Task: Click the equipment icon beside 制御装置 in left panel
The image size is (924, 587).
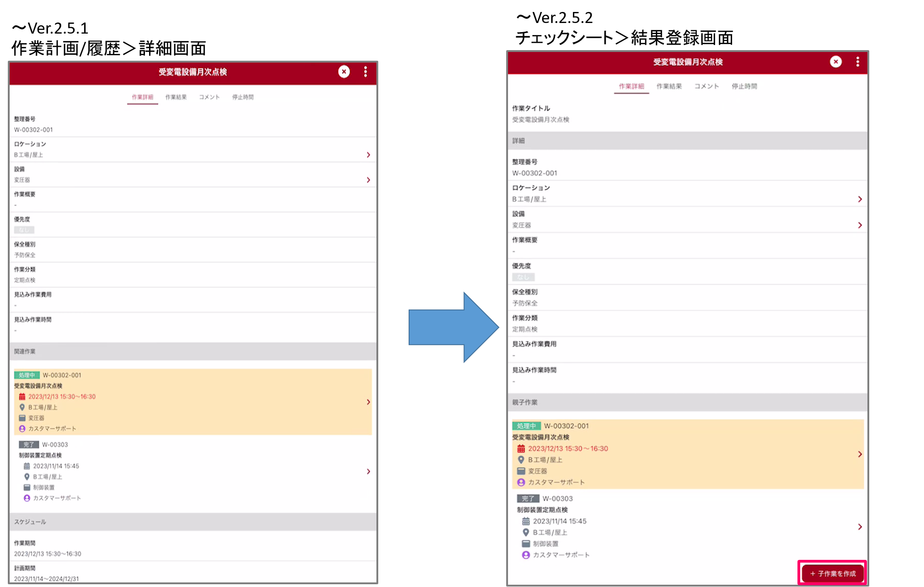Action: coord(27,487)
